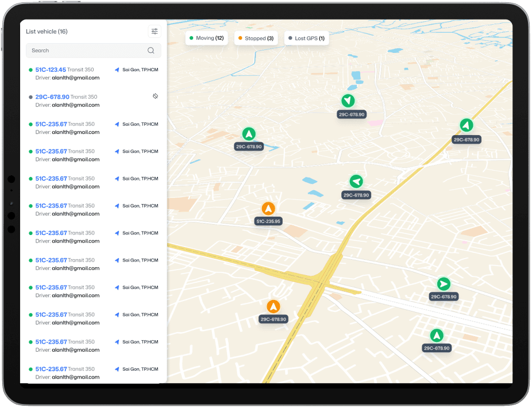Open vehicle 51C-123.45 from the list
This screenshot has height=408, width=532.
pos(51,70)
